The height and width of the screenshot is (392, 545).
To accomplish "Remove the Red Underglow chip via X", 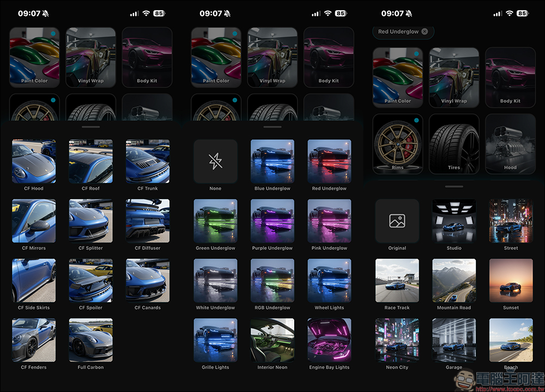I will click(x=425, y=32).
